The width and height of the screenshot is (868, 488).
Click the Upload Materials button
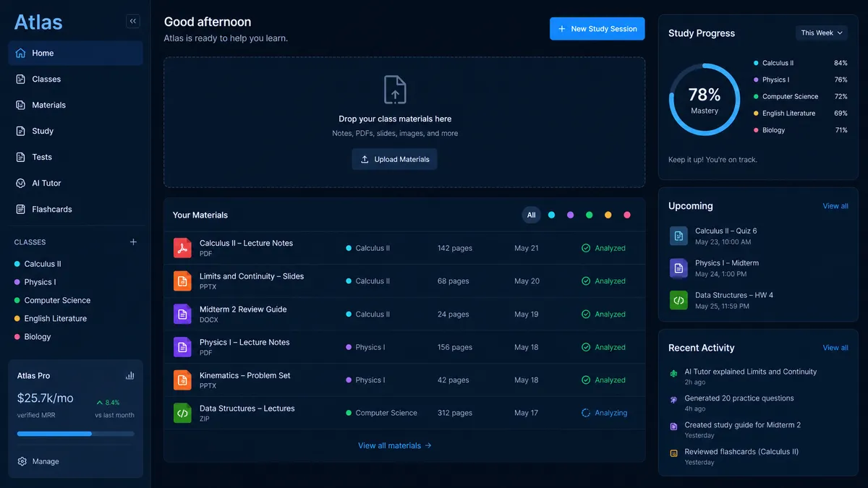[394, 159]
